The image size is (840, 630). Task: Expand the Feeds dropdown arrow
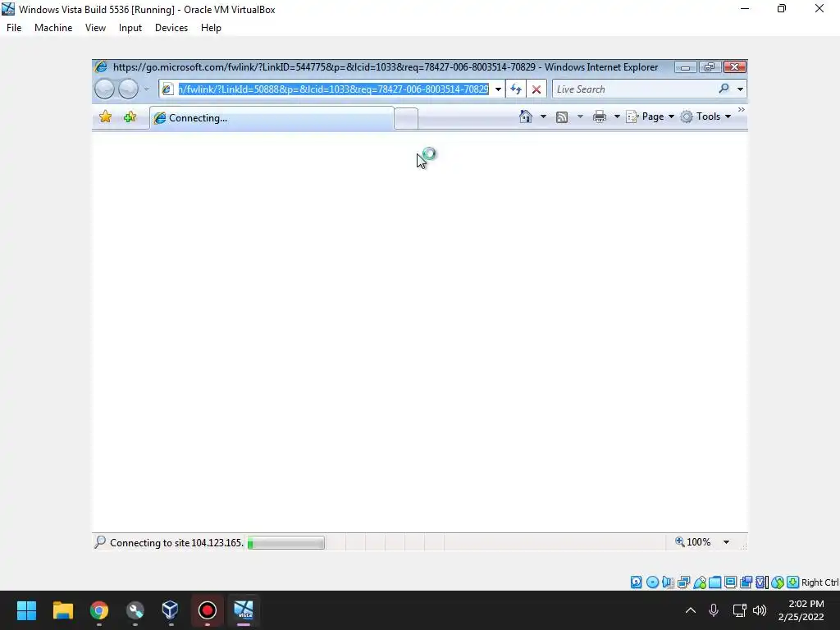580,116
